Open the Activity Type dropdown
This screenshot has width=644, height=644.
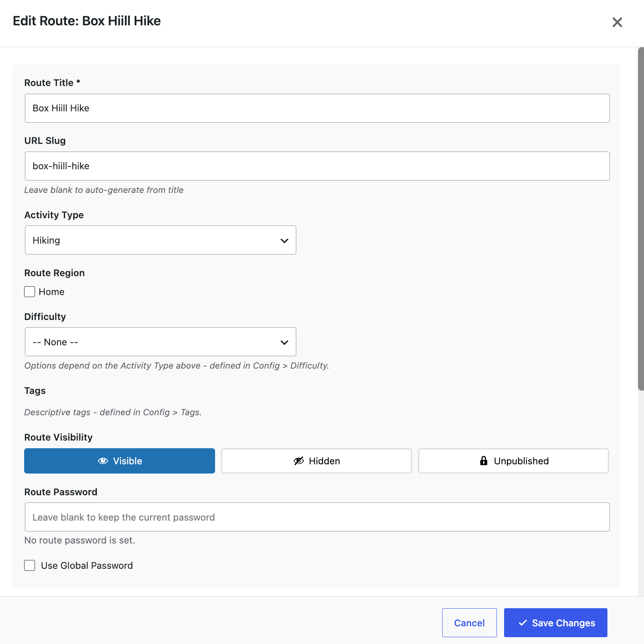[x=160, y=240]
